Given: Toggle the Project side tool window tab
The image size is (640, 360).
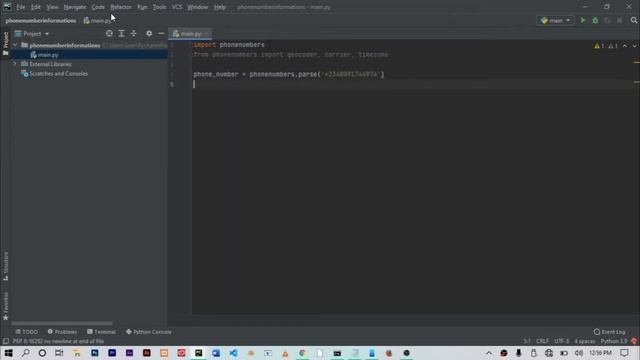Looking at the screenshot, I should 6,43.
